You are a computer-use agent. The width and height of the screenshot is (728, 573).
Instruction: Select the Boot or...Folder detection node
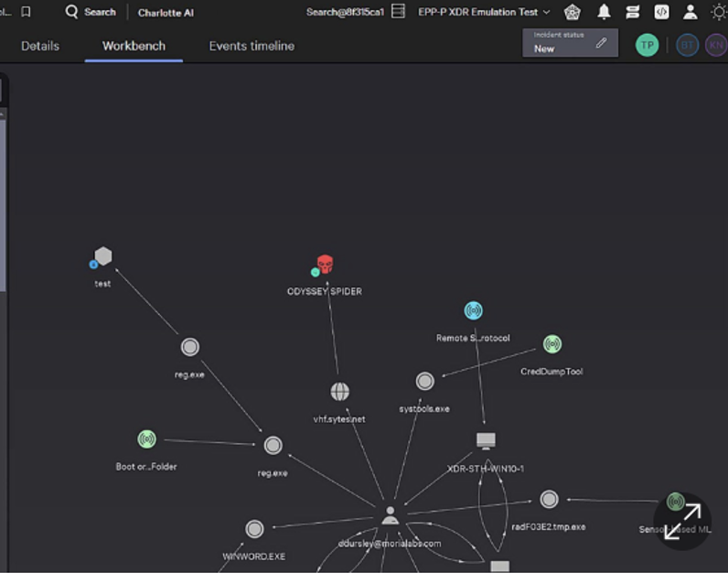(x=146, y=439)
